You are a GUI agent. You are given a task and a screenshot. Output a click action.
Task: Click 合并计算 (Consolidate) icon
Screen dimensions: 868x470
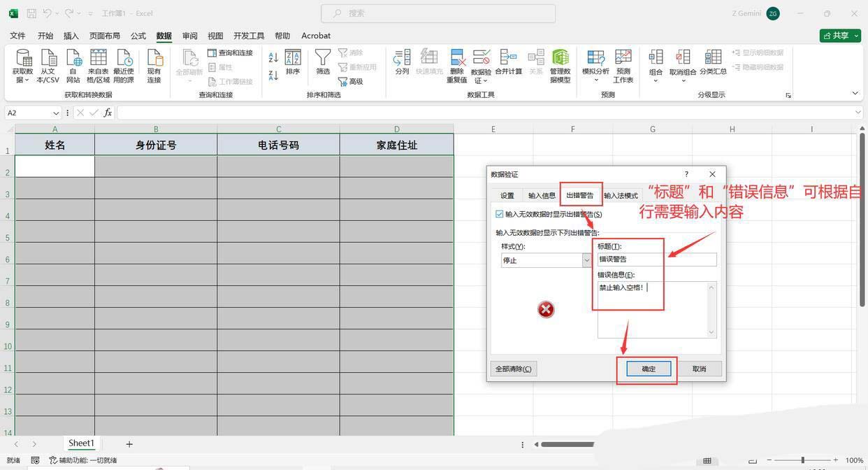pos(508,63)
